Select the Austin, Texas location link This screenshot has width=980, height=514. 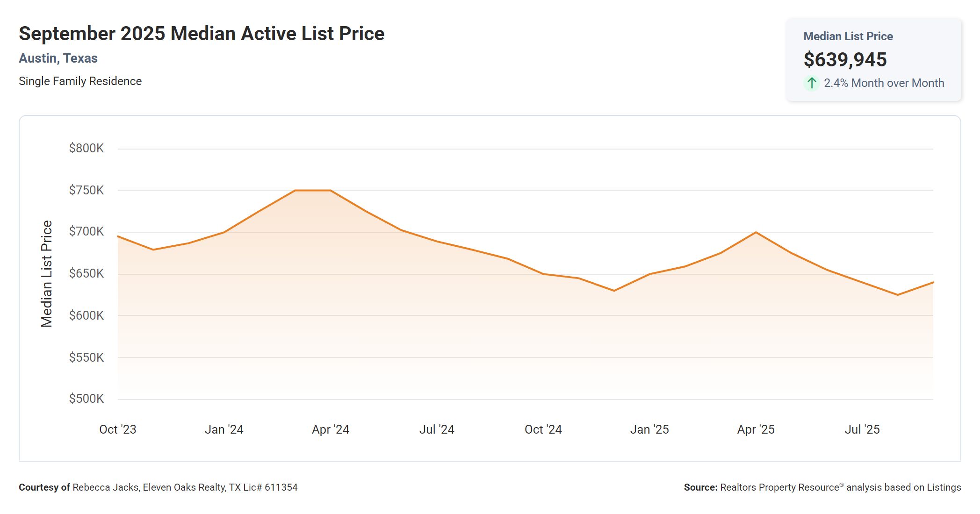[58, 58]
